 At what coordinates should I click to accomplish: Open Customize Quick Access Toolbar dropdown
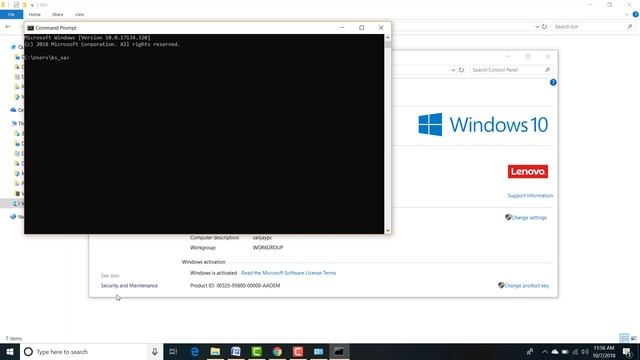(x=32, y=5)
